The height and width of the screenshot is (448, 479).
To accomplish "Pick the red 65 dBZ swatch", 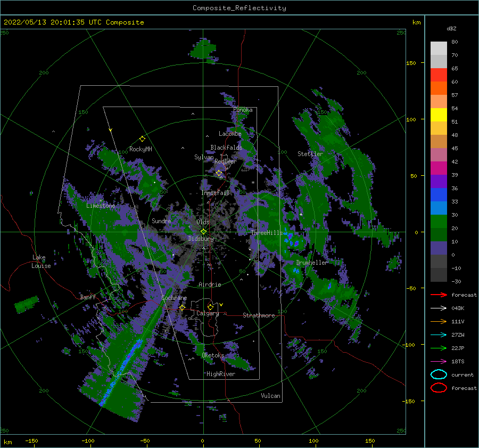I will 439,75.
